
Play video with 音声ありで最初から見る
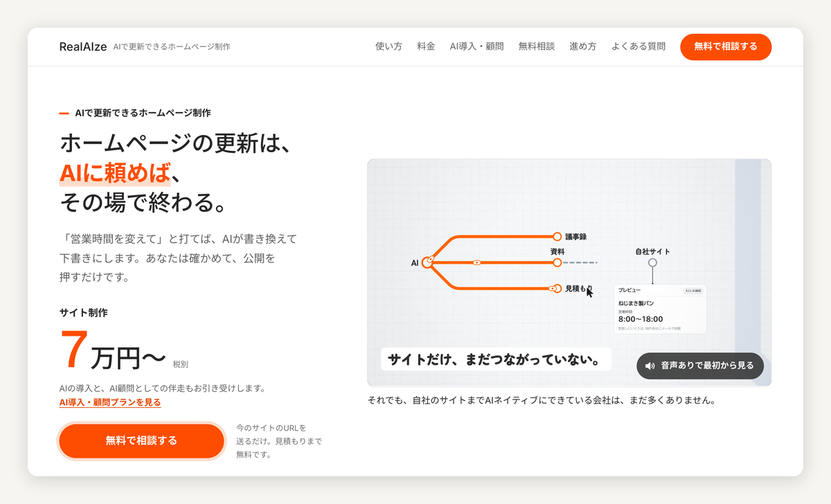(700, 366)
